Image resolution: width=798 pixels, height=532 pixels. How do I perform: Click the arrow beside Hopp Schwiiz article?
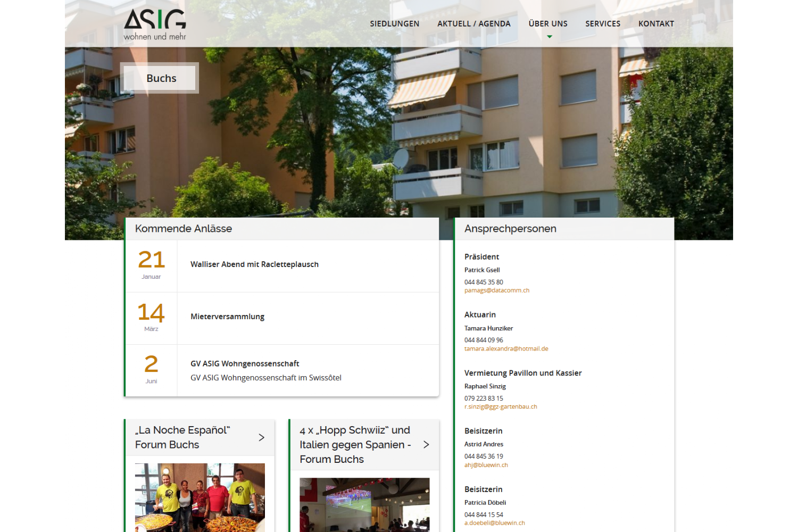[426, 445]
